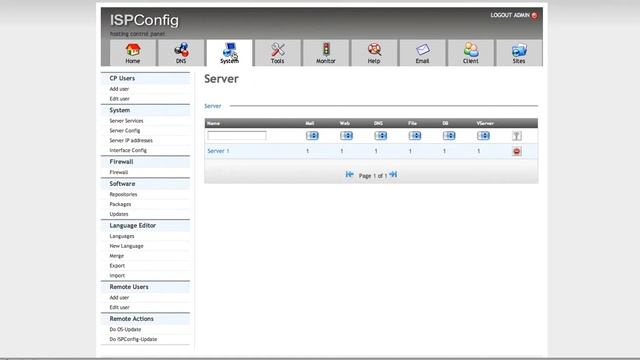Open the DB filter dropdown
The image size is (640, 360).
[x=449, y=136]
